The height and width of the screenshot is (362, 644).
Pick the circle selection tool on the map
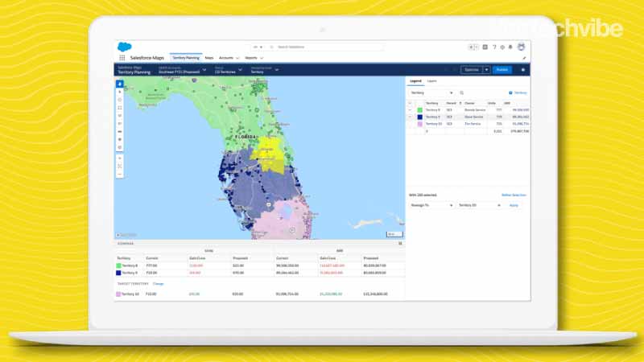coord(119,100)
